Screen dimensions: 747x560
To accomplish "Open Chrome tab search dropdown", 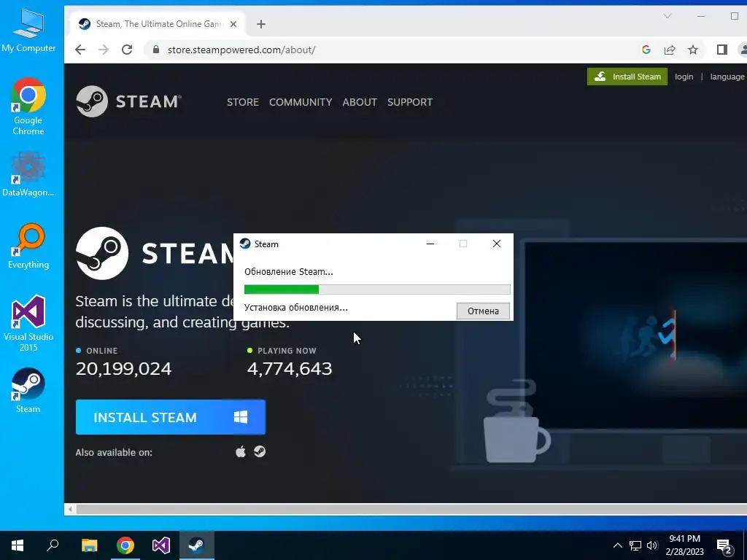I will pos(667,16).
